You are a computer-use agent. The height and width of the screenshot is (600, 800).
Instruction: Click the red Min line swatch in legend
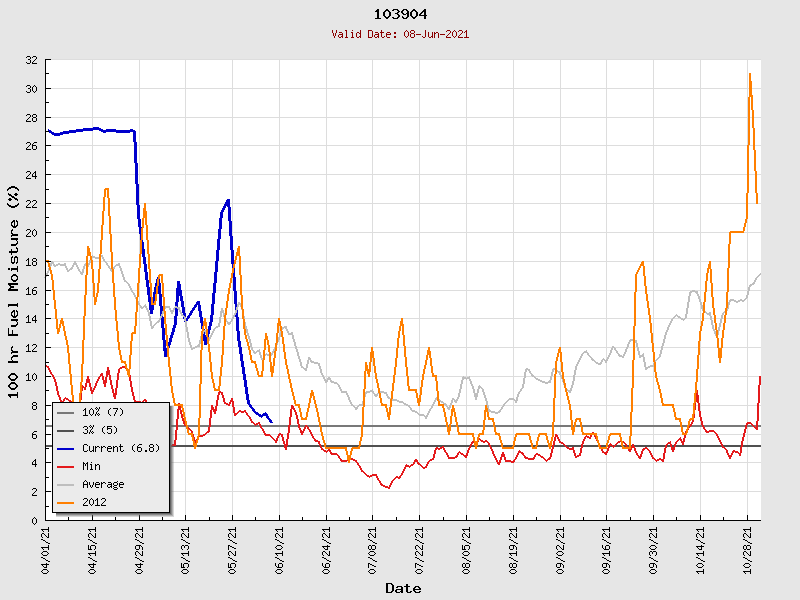click(67, 466)
